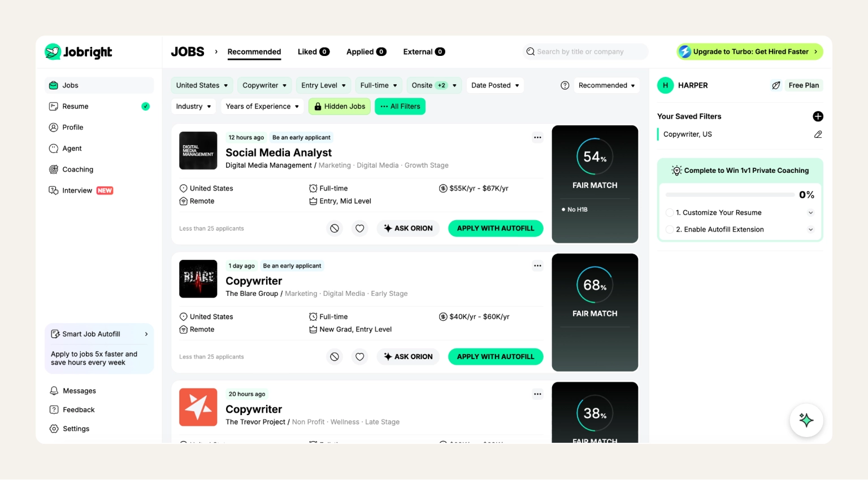Screen dimensions: 868x480
Task: Click the green Resume completed checkmark
Action: [145, 106]
